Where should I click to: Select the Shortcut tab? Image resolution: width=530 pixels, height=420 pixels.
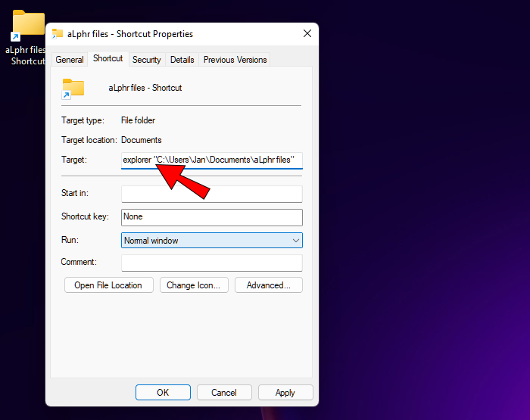pos(108,58)
